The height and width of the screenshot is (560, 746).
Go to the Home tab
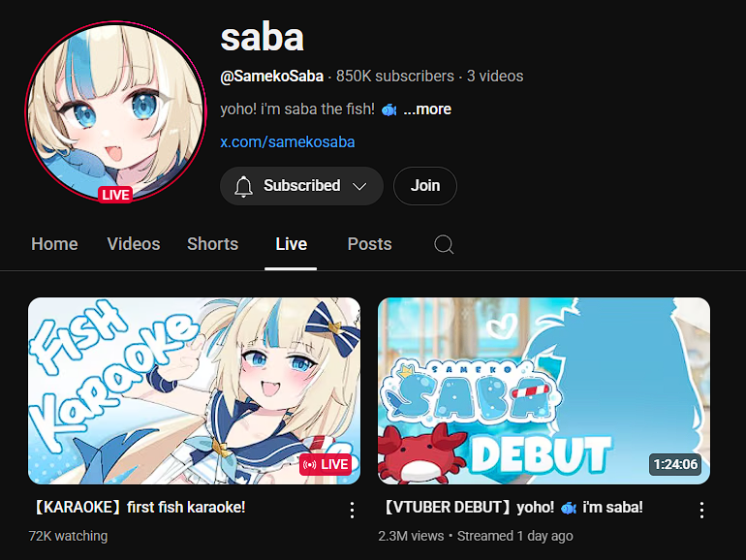coord(54,244)
